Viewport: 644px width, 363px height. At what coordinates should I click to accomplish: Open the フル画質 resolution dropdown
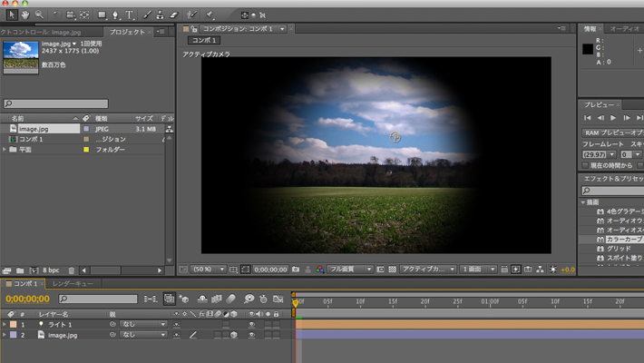click(350, 270)
